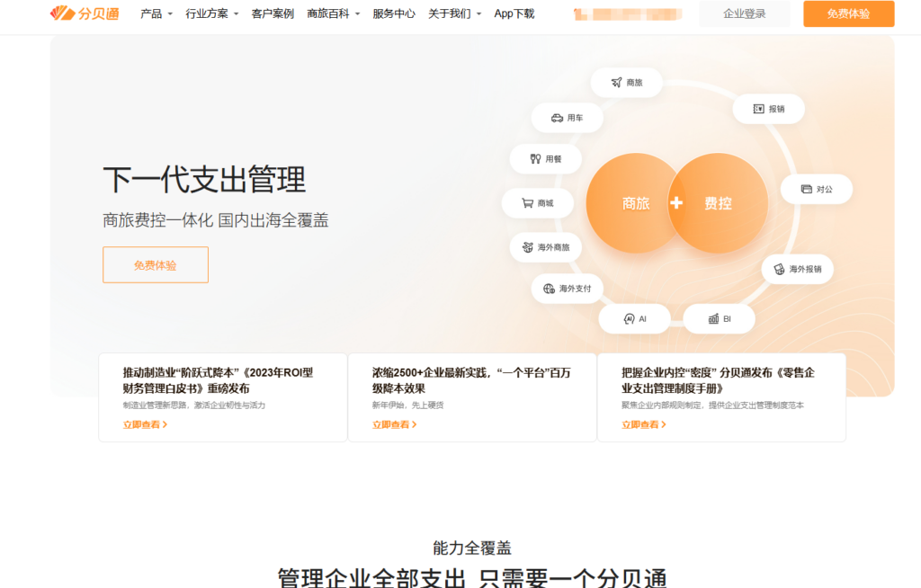
Task: Click the 企业登录 button
Action: coord(745,13)
